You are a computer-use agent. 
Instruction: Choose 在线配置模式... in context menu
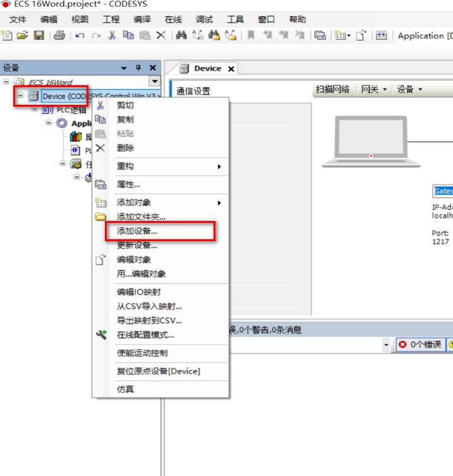coord(160,335)
